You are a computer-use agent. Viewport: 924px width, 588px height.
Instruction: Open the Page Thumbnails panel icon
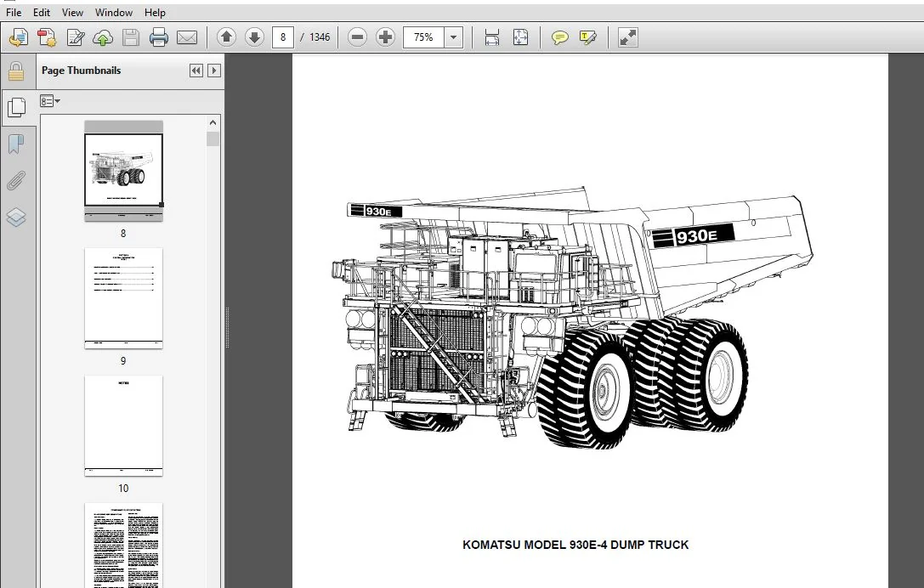tap(17, 108)
